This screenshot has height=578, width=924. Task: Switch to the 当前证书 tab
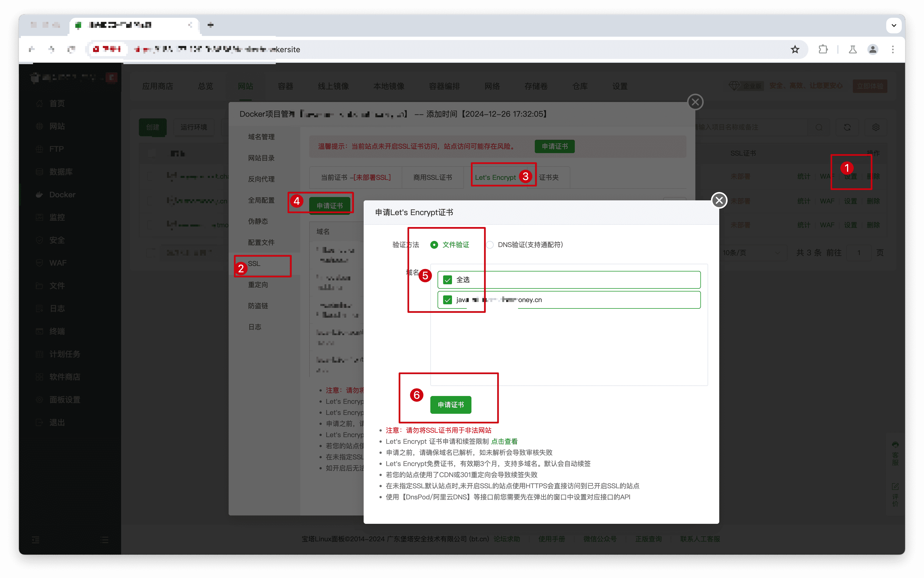(x=355, y=177)
